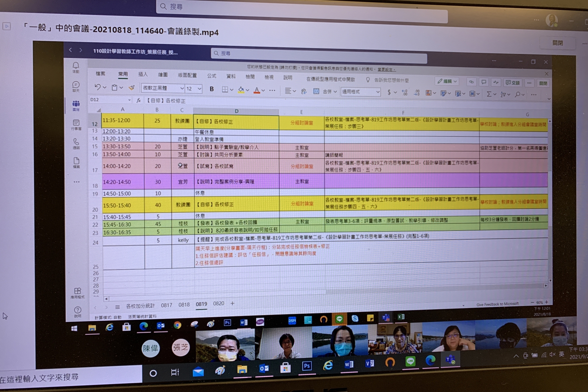The width and height of the screenshot is (588, 392).
Task: Click the 張芝 participant avatar
Action: (x=180, y=347)
